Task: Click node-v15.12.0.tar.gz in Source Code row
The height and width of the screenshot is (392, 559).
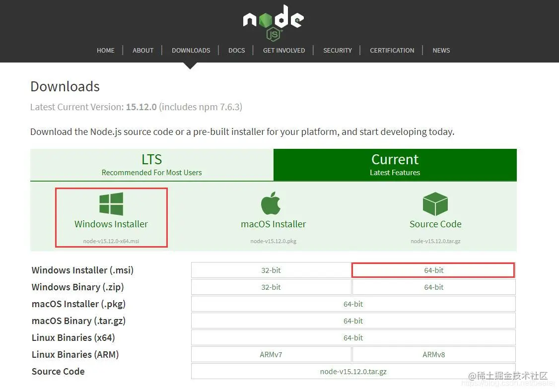Action: coord(353,371)
